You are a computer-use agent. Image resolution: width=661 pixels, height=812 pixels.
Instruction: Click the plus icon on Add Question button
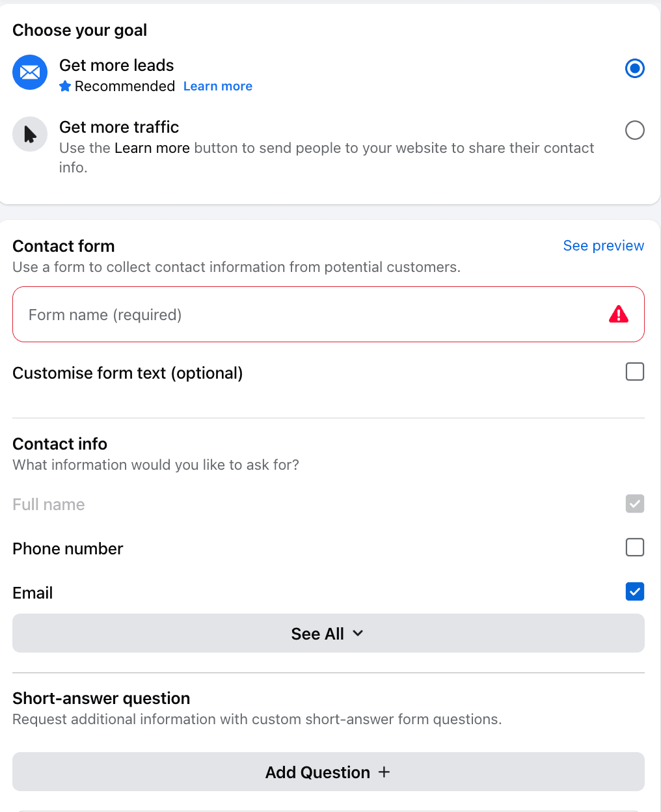click(x=384, y=772)
